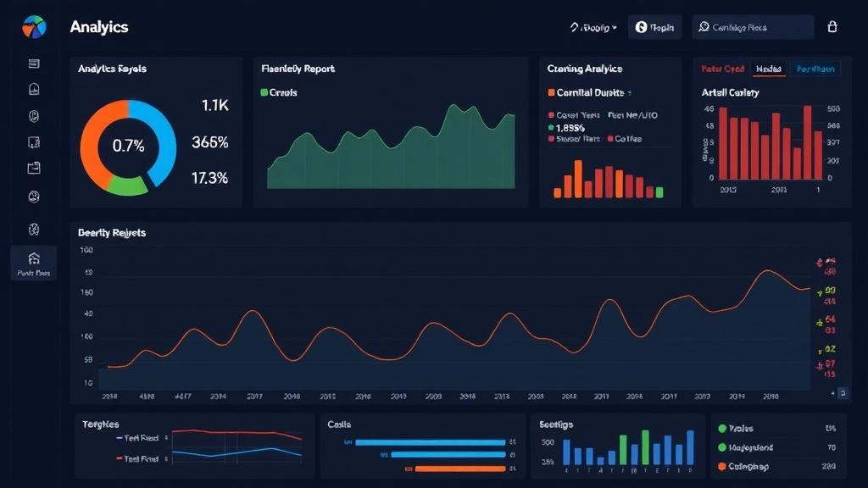Toggle the orange dot legend entry at bottom right
Screen dimensions: 868x488
[x=743, y=467]
